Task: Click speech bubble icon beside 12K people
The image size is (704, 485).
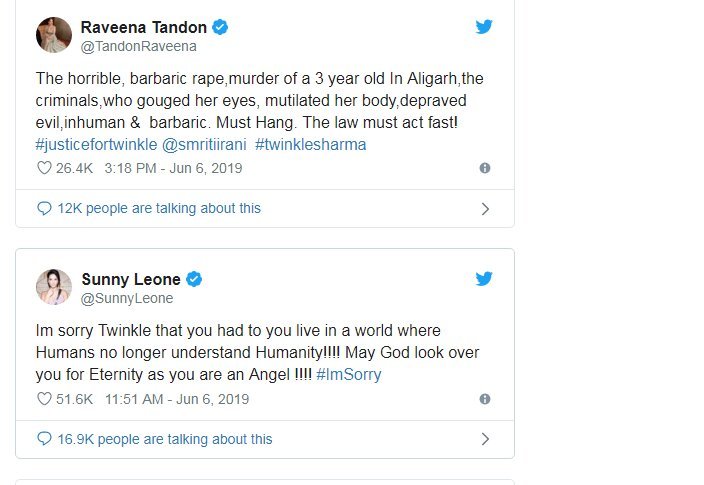Action: click(x=43, y=208)
